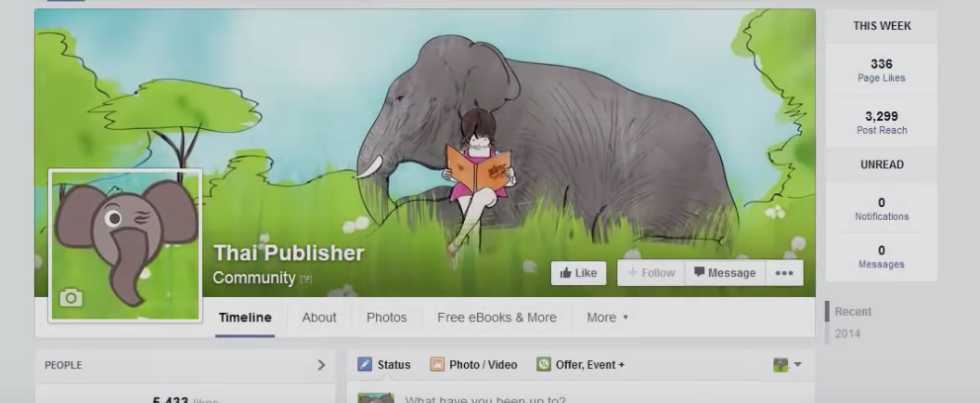Open the Photos tab
The width and height of the screenshot is (980, 403).
tap(386, 318)
